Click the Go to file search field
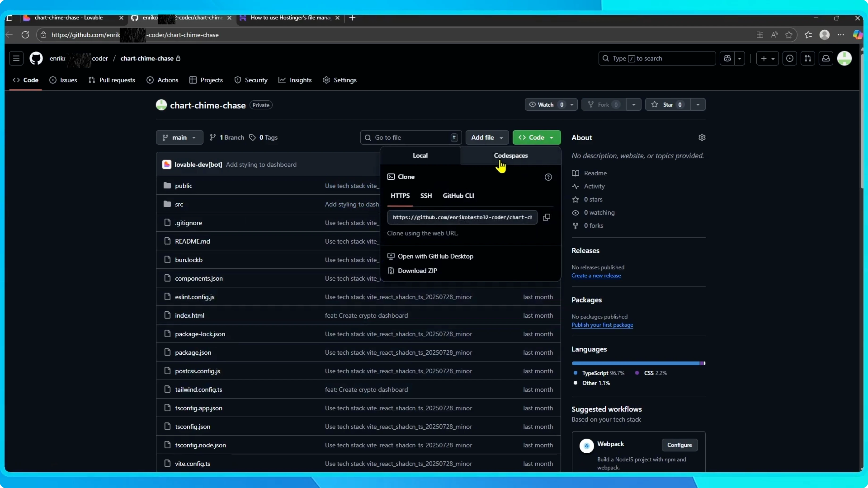 tap(411, 137)
